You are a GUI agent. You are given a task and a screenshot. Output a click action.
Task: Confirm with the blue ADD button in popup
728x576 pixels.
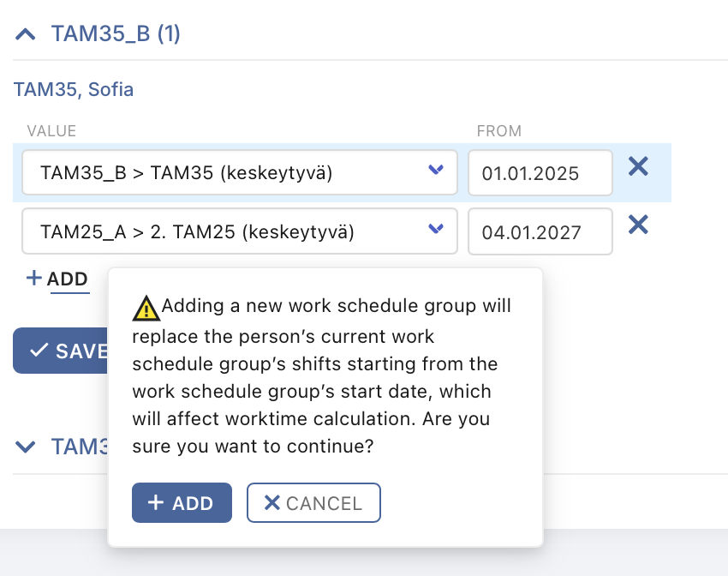(x=182, y=502)
